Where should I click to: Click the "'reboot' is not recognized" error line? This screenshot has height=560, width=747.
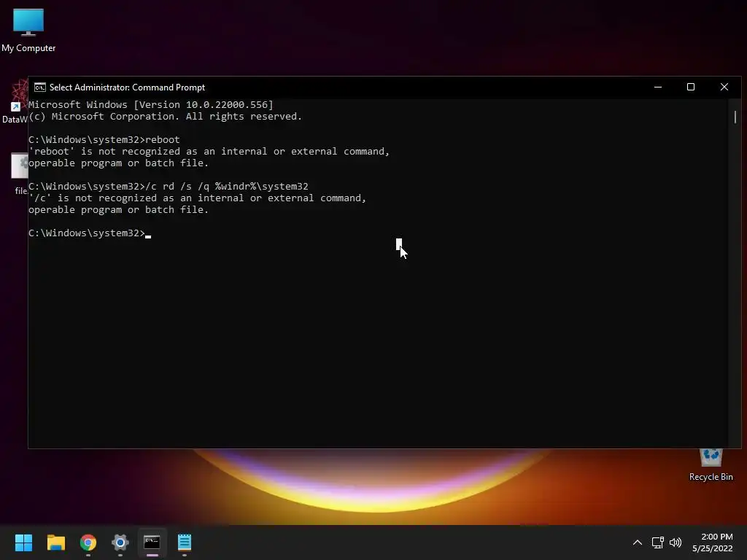209,152
